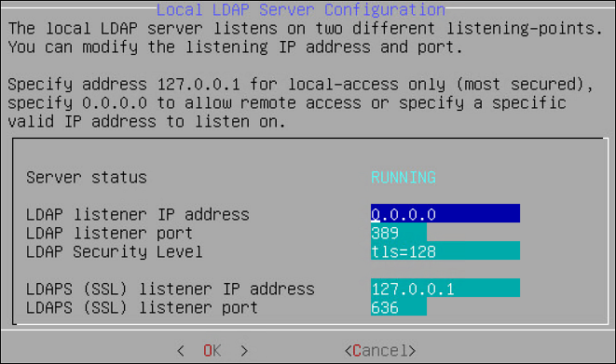Click the Cancel button
Image resolution: width=616 pixels, height=364 pixels.
pos(380,350)
